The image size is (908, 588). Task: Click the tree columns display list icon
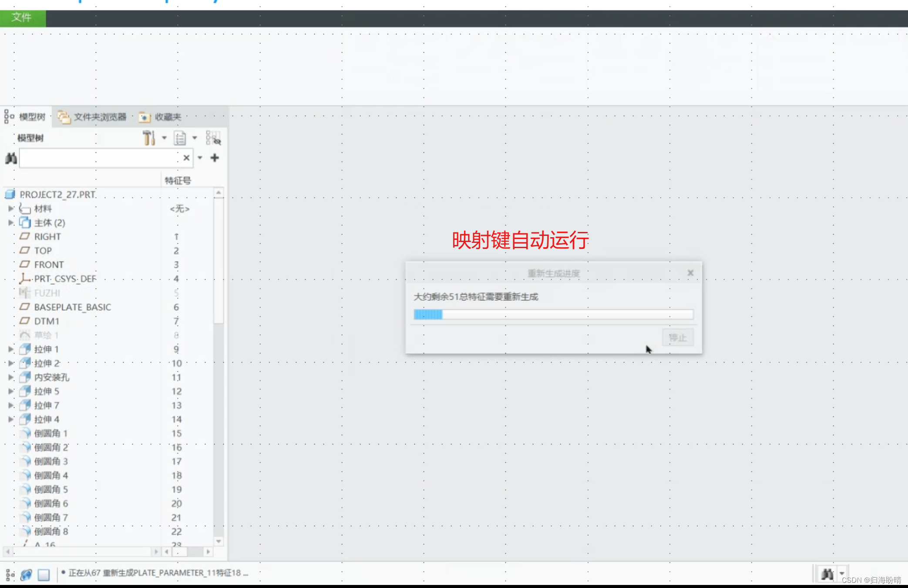[x=180, y=138]
